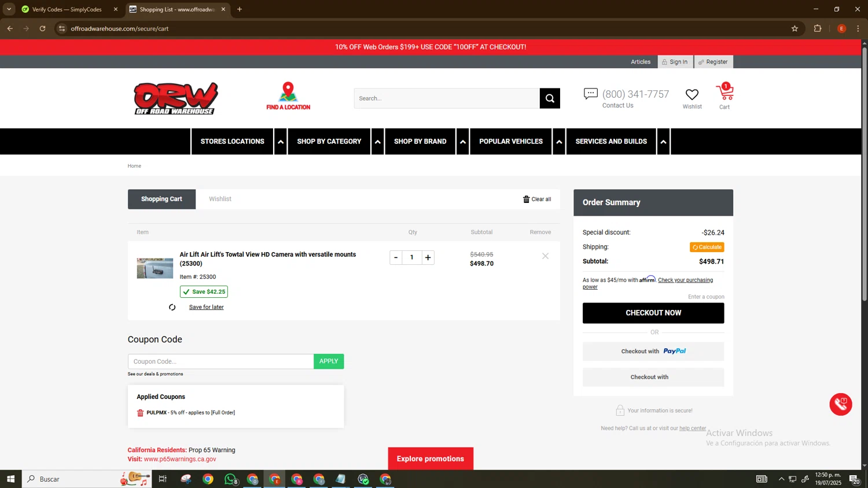Viewport: 868px width, 488px height.
Task: Open See our deals & promotions link
Action: [x=155, y=374]
